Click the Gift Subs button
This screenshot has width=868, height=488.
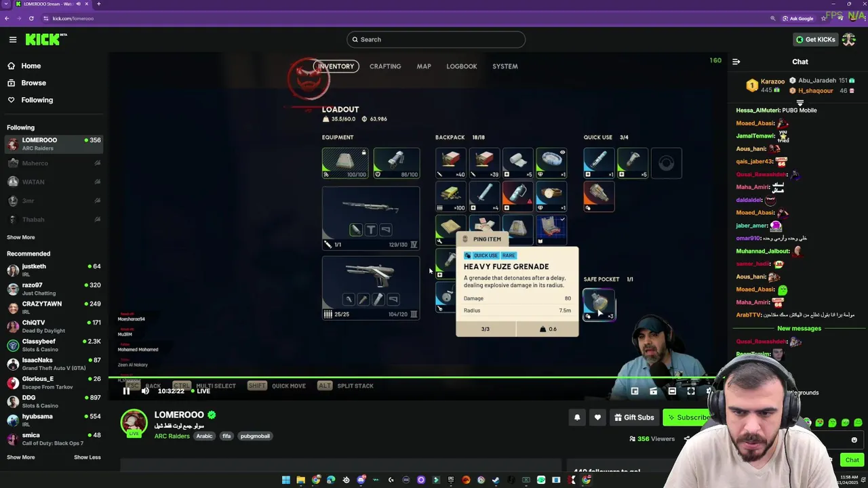634,418
